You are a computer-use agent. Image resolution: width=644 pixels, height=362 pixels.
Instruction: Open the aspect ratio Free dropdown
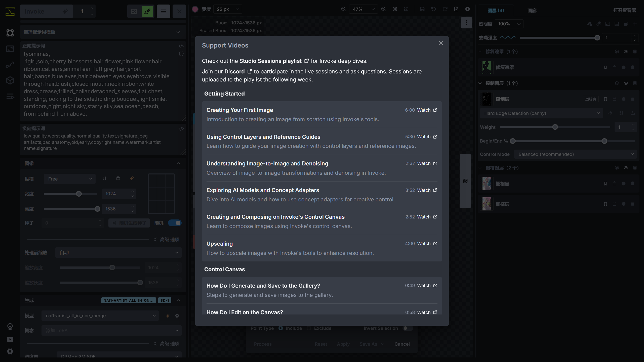pos(70,179)
